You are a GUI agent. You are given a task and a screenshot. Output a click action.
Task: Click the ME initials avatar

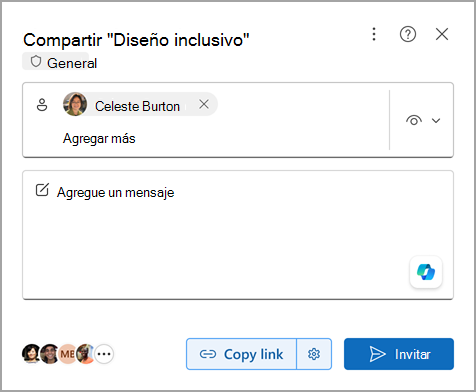(68, 354)
